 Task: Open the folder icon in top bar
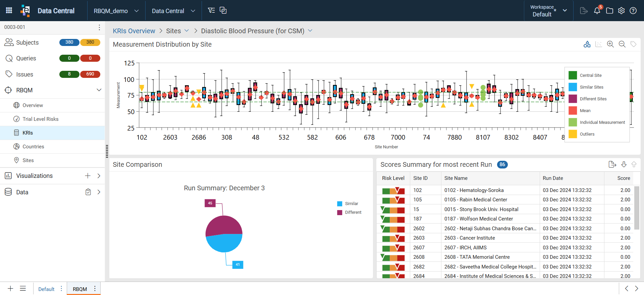(609, 10)
